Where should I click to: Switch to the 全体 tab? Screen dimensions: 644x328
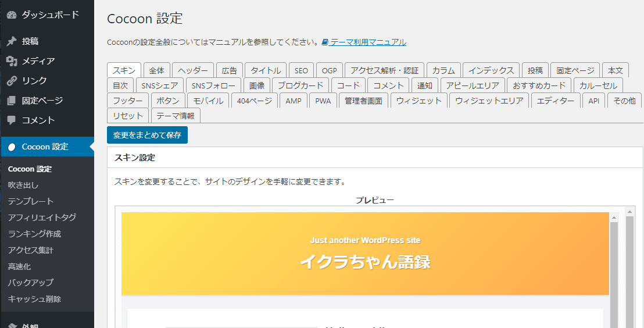coord(156,70)
